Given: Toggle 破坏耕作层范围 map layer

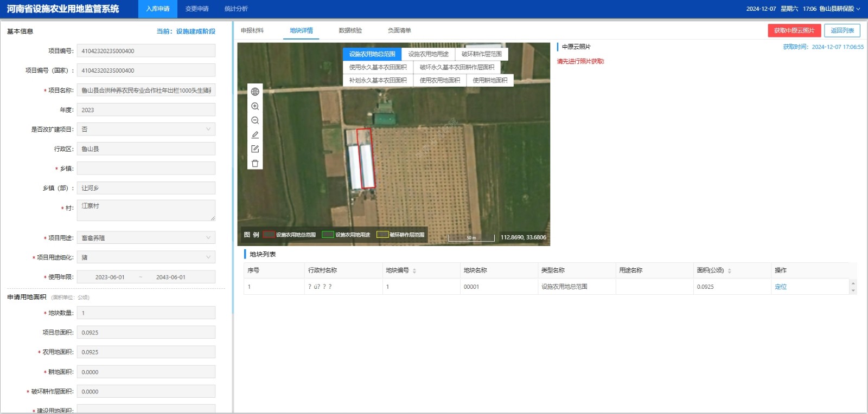Looking at the screenshot, I should coord(481,54).
